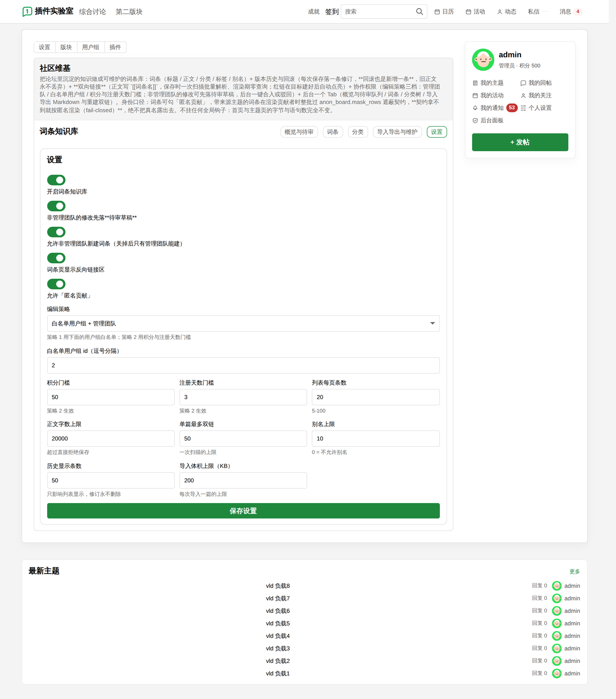Click the 导入体积上限（KB） field
616x699 pixels.
243,480
